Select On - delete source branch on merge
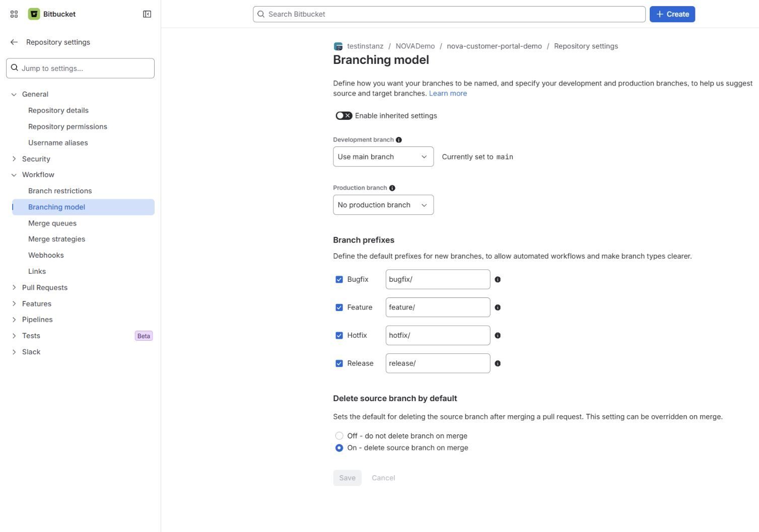This screenshot has width=759, height=532. click(x=339, y=448)
